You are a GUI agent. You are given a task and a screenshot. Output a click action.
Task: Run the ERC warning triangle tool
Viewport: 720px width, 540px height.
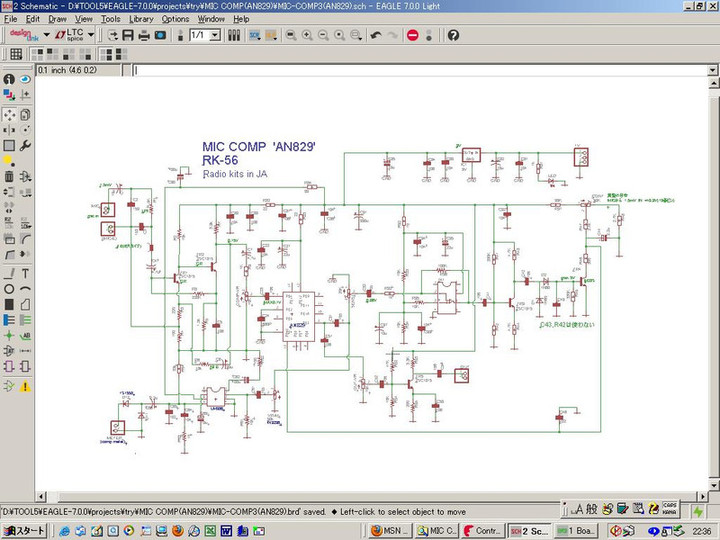click(25, 385)
